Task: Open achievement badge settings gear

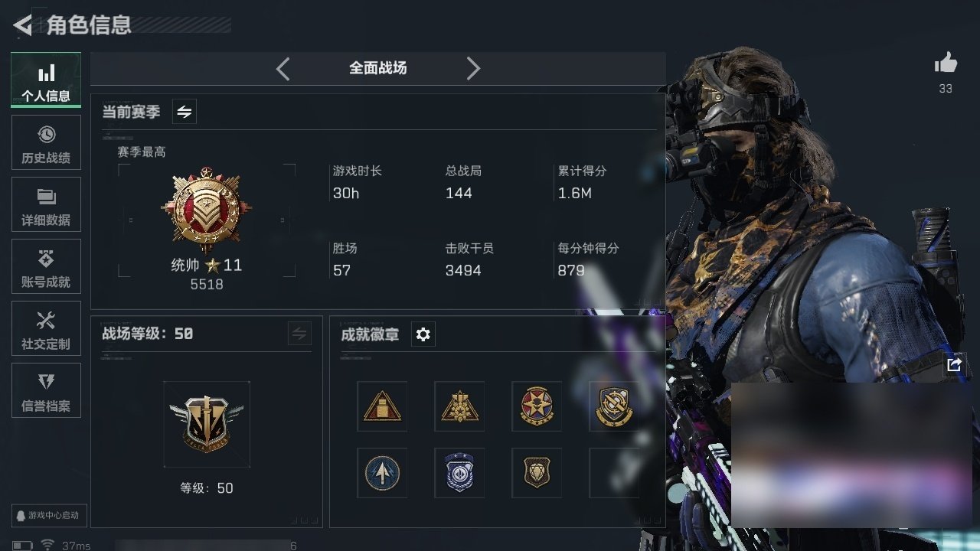Action: pyautogui.click(x=423, y=334)
